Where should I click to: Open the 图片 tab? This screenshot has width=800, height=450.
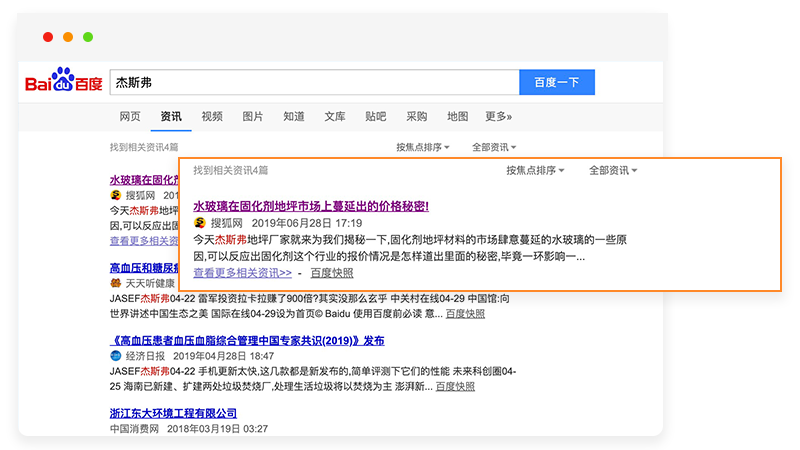click(253, 116)
